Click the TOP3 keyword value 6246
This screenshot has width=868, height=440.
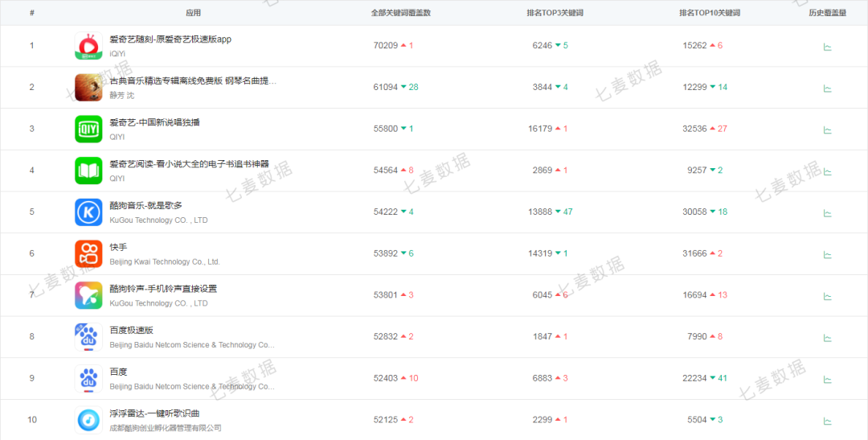click(x=542, y=45)
